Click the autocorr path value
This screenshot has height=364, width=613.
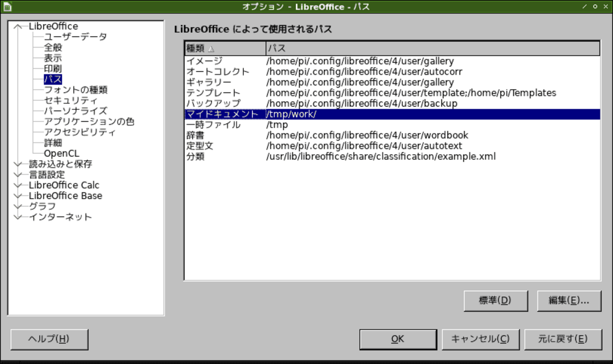click(x=364, y=72)
